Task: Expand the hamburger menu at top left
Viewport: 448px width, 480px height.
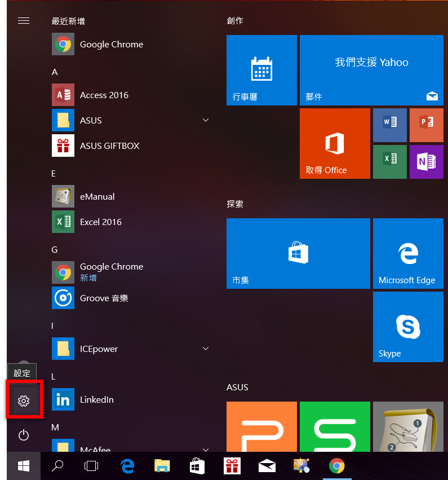Action: click(24, 21)
